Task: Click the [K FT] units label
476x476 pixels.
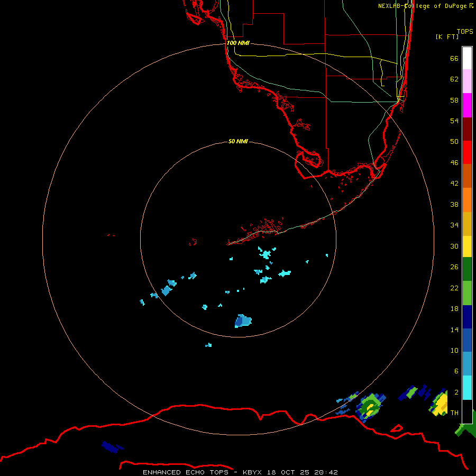Action: pyautogui.click(x=447, y=36)
